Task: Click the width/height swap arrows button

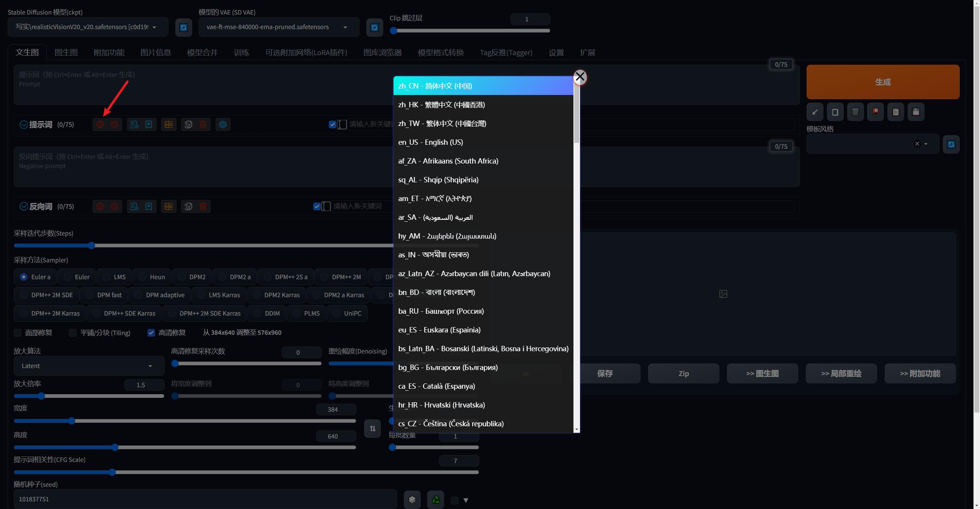Action: [x=372, y=429]
